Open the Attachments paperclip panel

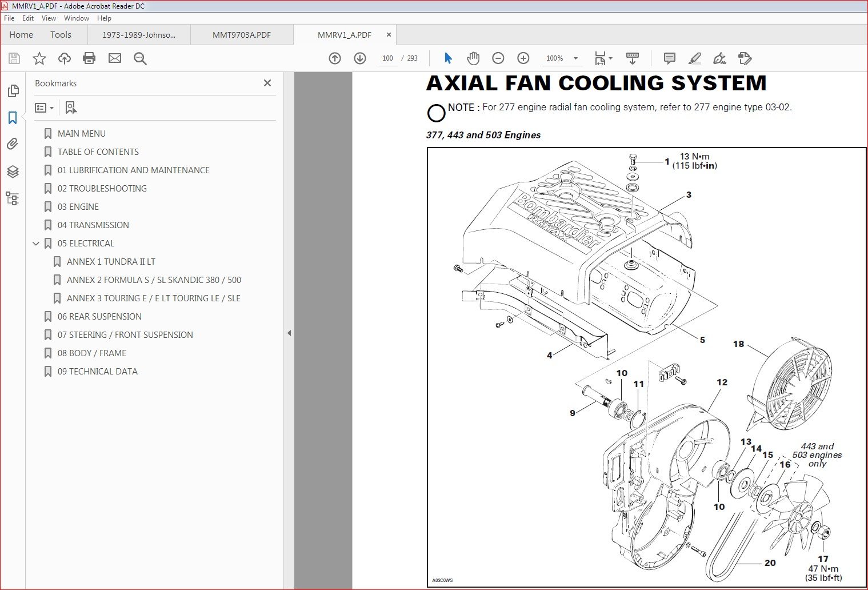tap(13, 144)
